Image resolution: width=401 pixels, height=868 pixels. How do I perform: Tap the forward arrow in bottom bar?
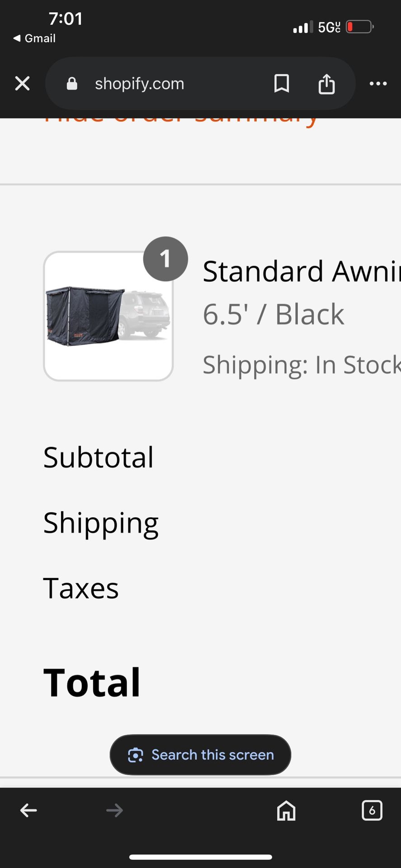(x=114, y=811)
